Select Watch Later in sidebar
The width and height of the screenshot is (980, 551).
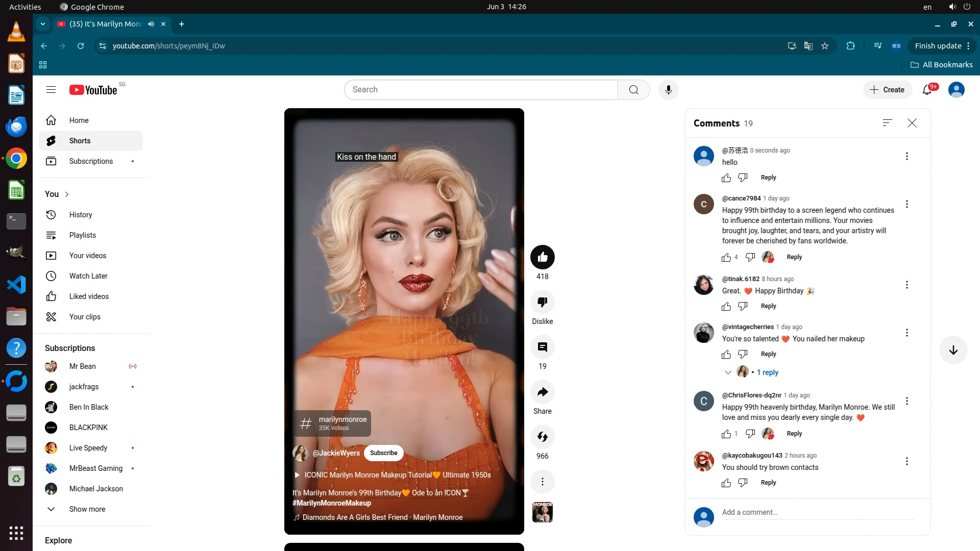(x=88, y=276)
